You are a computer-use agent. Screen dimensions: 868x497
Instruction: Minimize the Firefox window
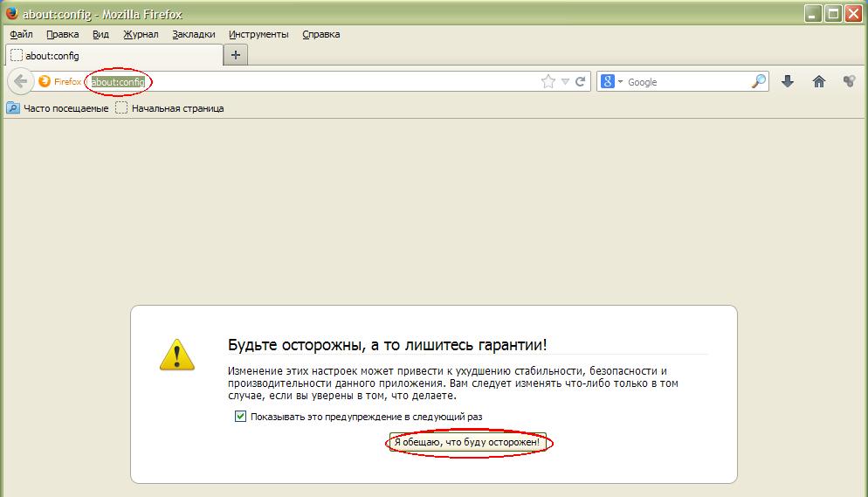[813, 13]
